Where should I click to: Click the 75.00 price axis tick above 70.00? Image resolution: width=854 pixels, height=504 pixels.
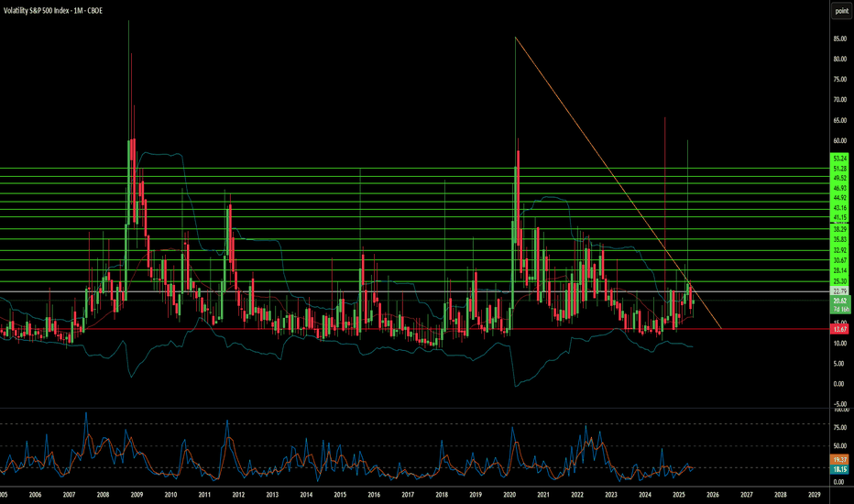tap(840, 79)
